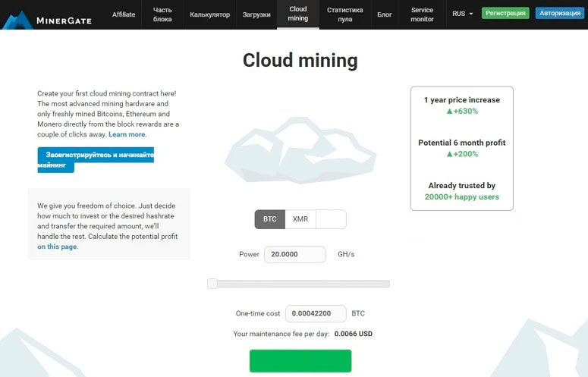The height and width of the screenshot is (377, 588).
Task: Open the Блог menu item
Action: click(385, 14)
